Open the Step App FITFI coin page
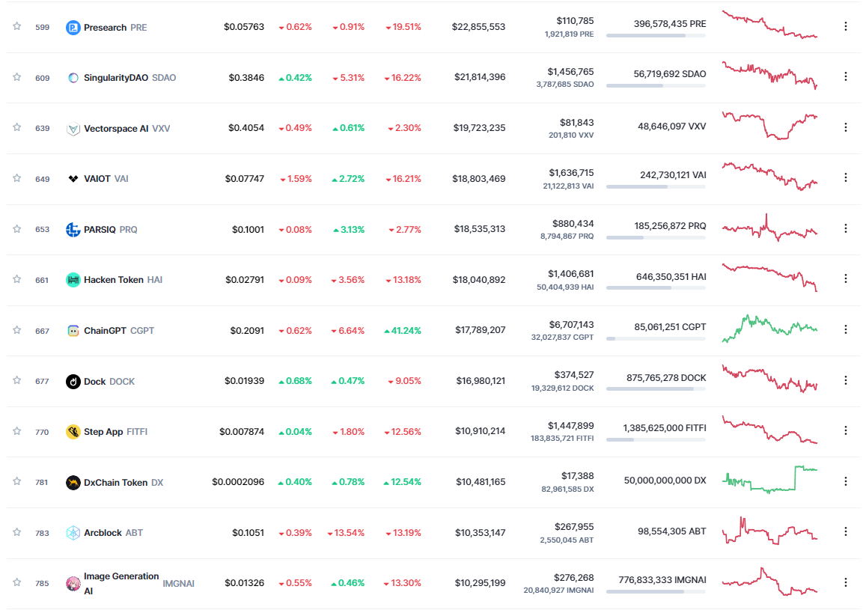The width and height of the screenshot is (866, 616). (103, 432)
